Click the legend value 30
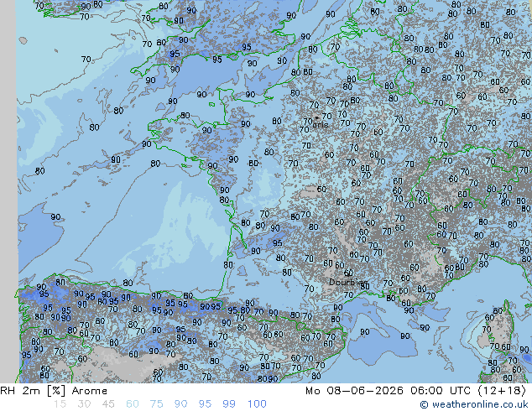532x411 pixels. [x=84, y=404]
